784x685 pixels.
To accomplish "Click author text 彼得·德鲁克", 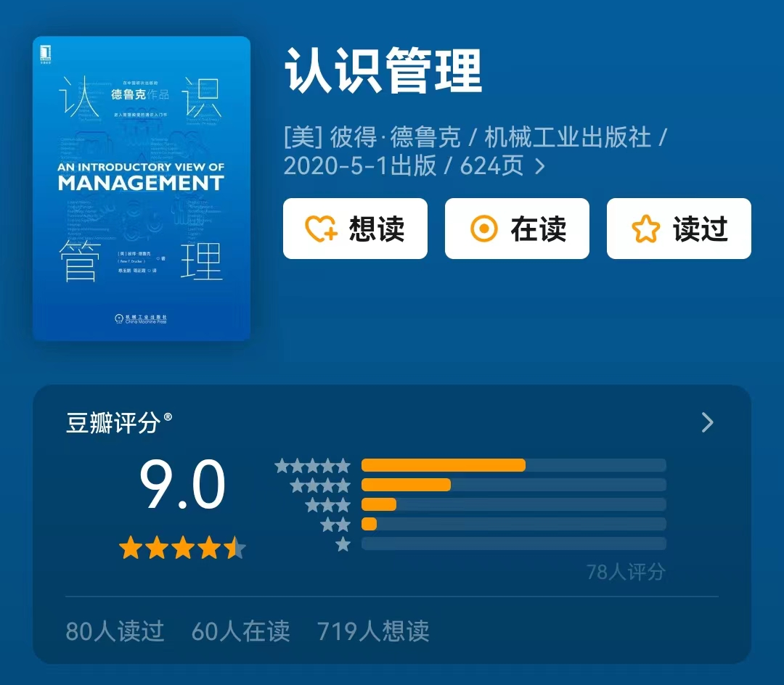I will tap(395, 137).
